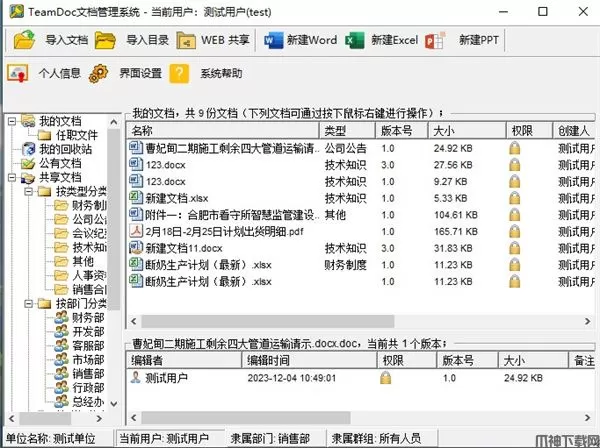Image resolution: width=600 pixels, height=448 pixels.
Task: Click the Excel icon of 新建文档.xlsx
Action: (136, 198)
